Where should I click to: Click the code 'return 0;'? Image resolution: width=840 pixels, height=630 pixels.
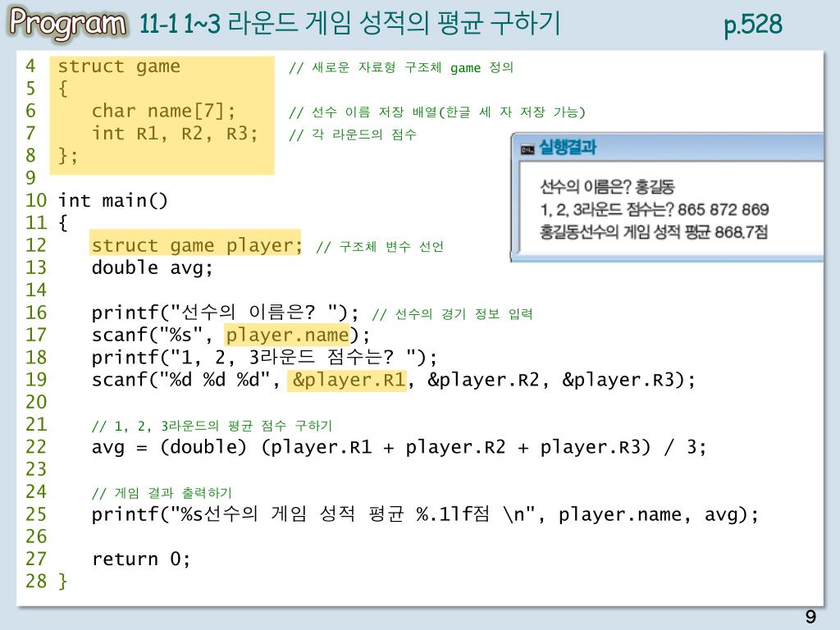point(141,559)
